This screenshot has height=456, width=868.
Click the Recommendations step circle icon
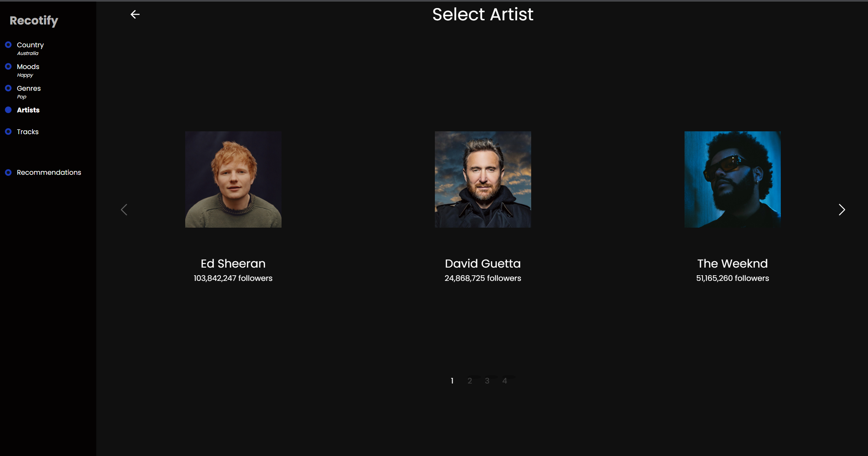pyautogui.click(x=8, y=172)
